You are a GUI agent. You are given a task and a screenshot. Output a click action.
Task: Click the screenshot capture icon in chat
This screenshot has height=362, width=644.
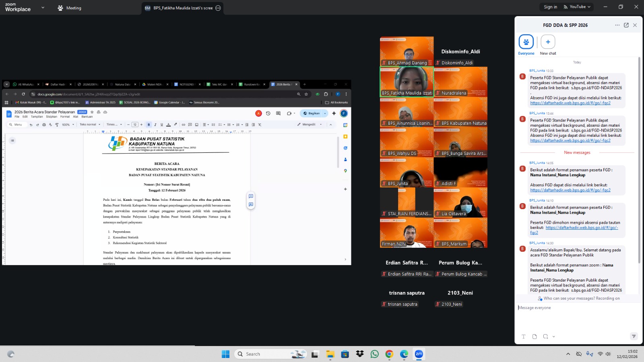click(x=545, y=337)
